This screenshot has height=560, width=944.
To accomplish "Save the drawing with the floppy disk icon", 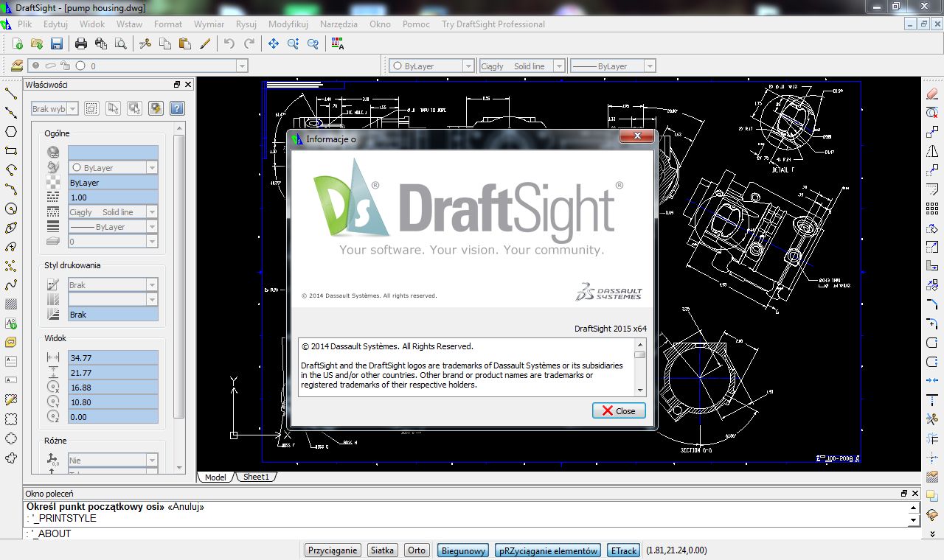I will click(56, 43).
